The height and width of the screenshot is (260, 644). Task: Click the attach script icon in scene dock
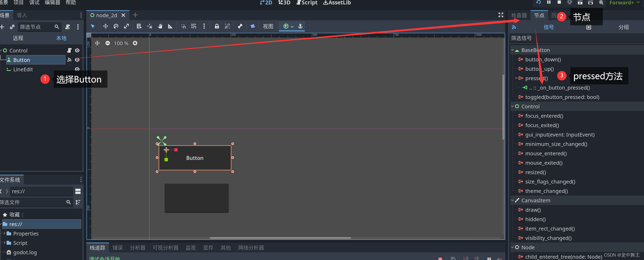coord(68,27)
